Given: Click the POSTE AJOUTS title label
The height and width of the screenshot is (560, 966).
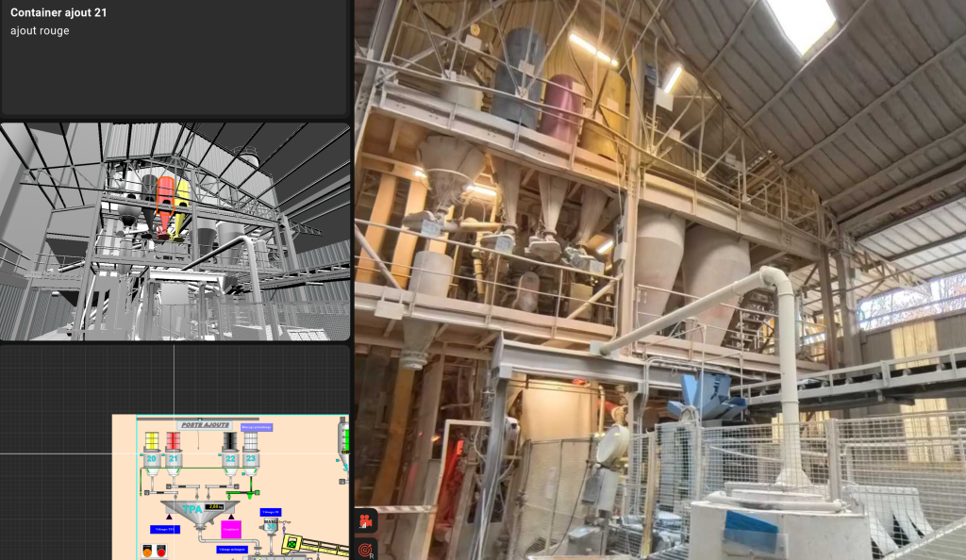Looking at the screenshot, I should (205, 425).
